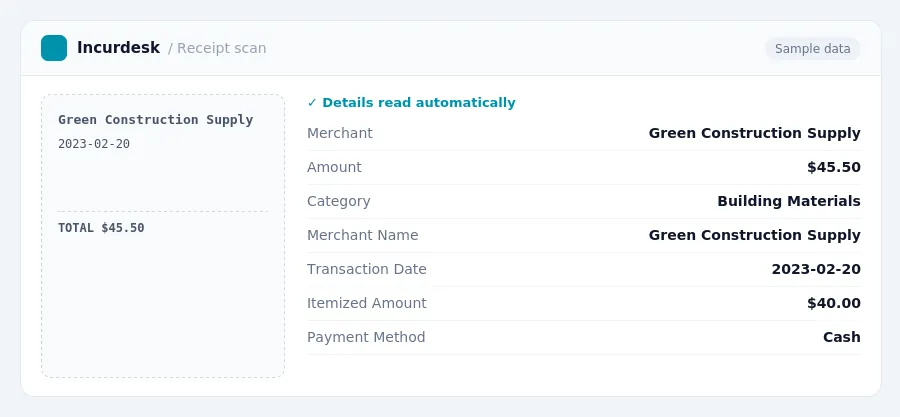
Task: Click the receipt title Green Construction Supply
Action: click(156, 120)
